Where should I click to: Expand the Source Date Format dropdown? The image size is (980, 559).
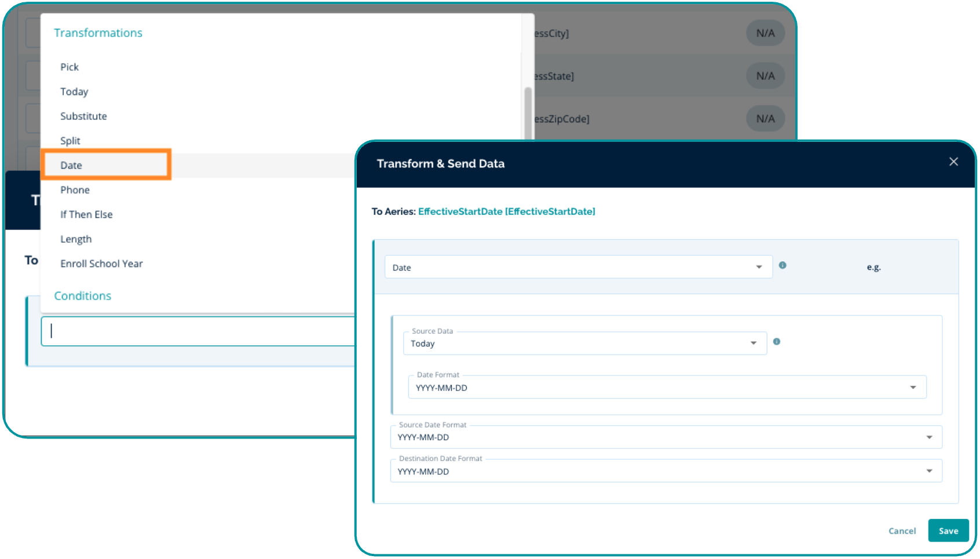point(928,437)
